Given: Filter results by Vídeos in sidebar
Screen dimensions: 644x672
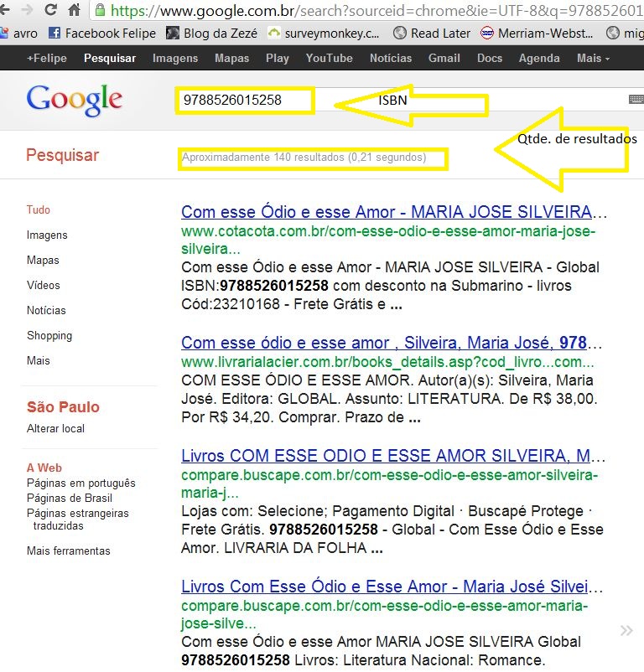Looking at the screenshot, I should click(x=44, y=285).
